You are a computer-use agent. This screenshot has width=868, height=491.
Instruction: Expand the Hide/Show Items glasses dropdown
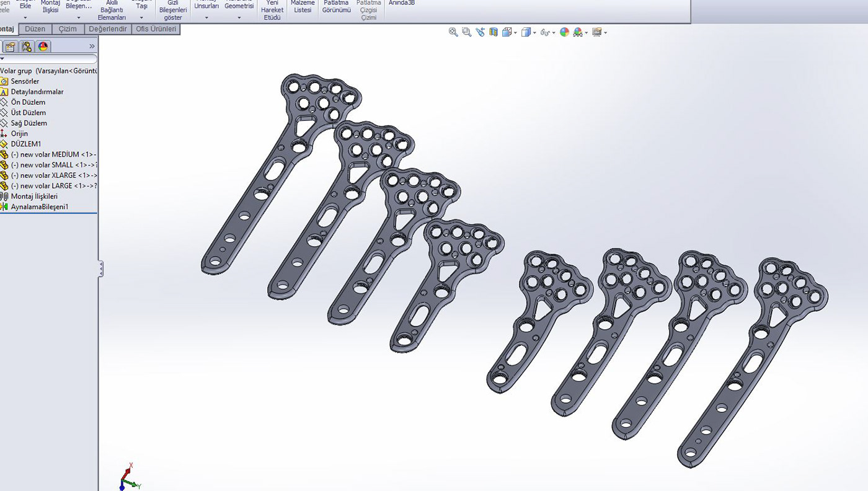[553, 33]
